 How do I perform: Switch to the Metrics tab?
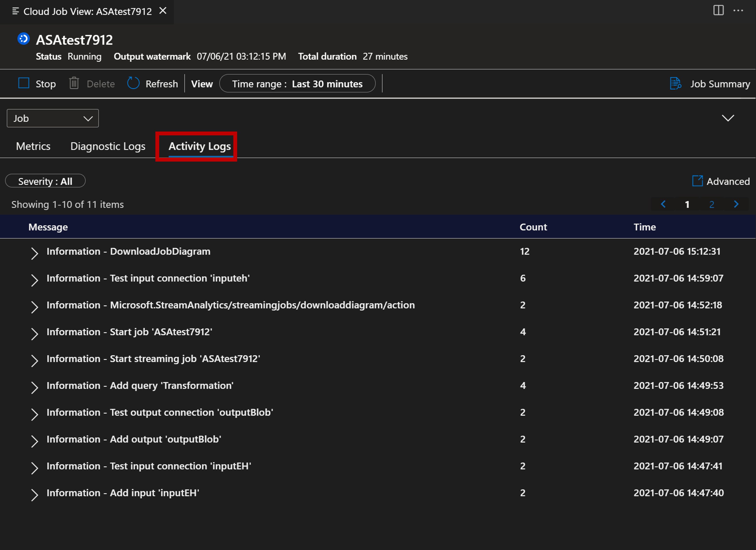(33, 146)
